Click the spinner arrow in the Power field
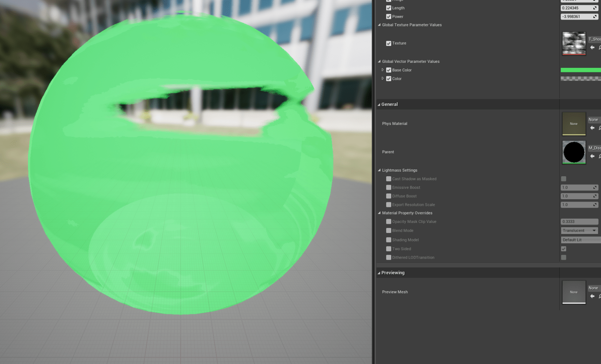 (x=595, y=17)
